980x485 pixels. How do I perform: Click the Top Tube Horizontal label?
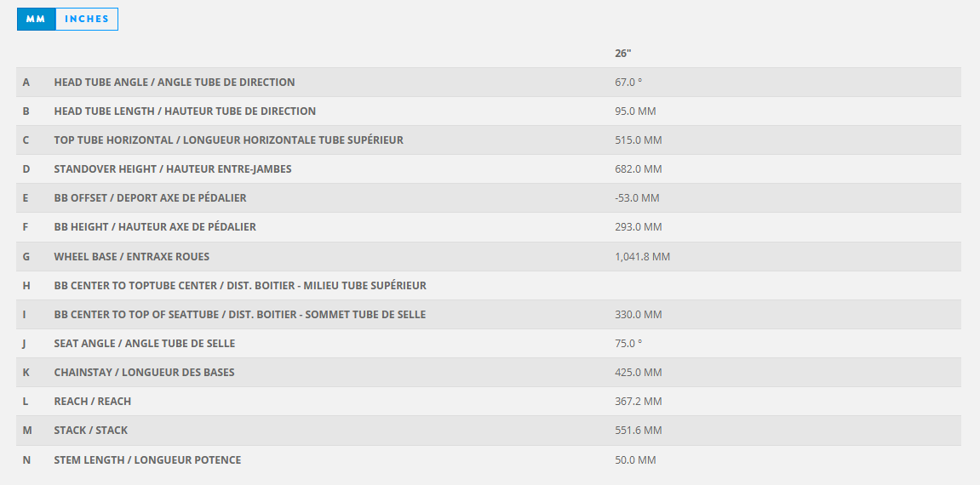click(228, 140)
